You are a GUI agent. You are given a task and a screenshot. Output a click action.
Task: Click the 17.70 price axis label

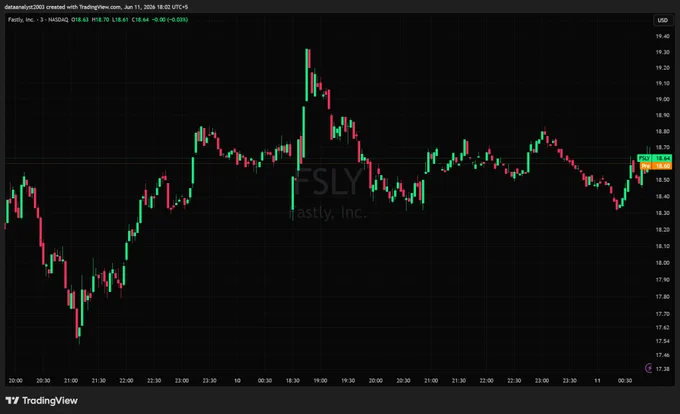pyautogui.click(x=662, y=314)
